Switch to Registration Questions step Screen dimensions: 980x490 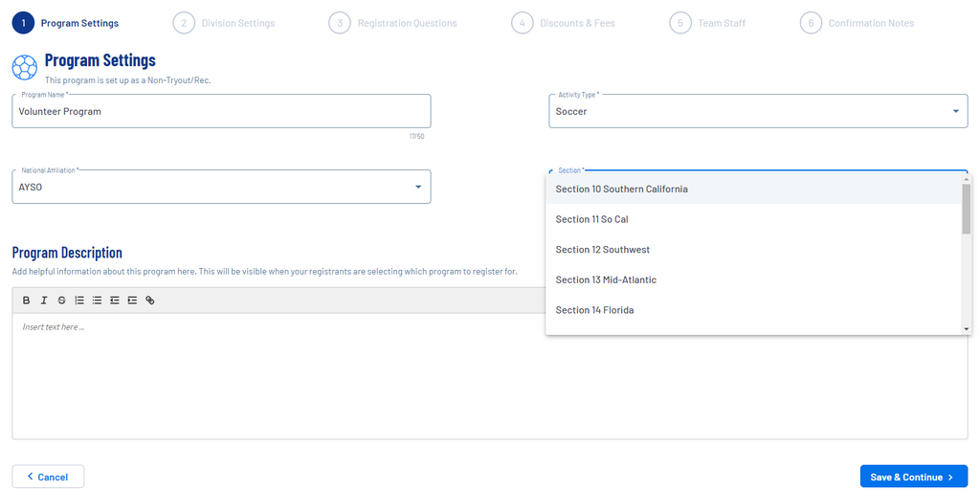(x=393, y=23)
